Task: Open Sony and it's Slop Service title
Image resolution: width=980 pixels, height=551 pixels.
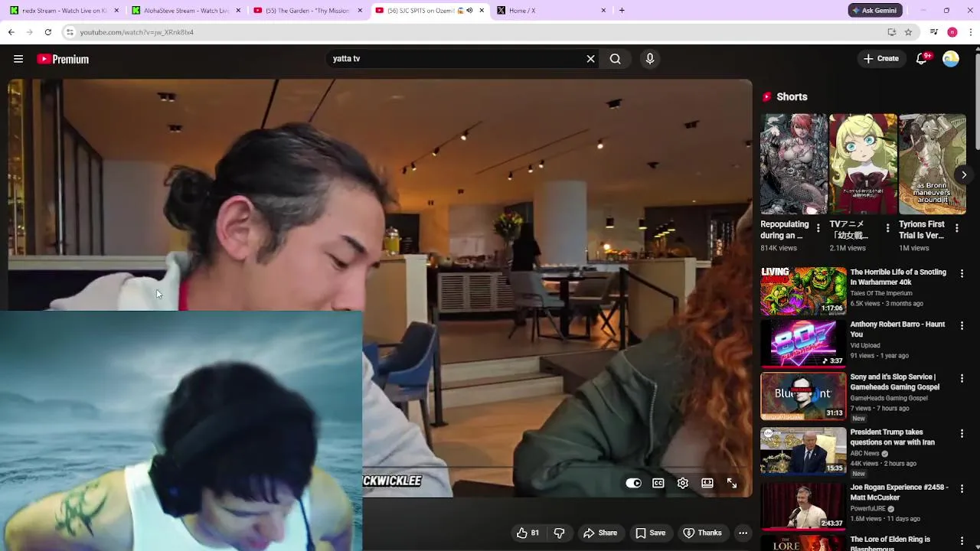Action: 894,382
